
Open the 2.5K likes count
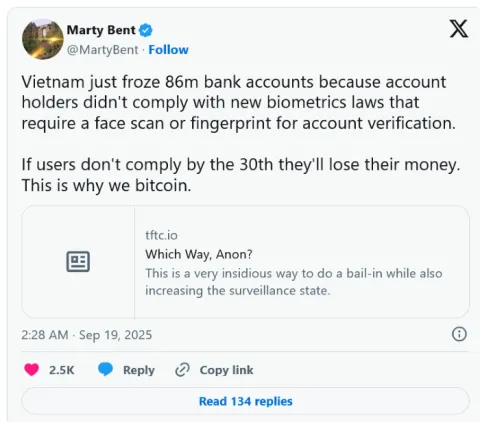pos(62,370)
